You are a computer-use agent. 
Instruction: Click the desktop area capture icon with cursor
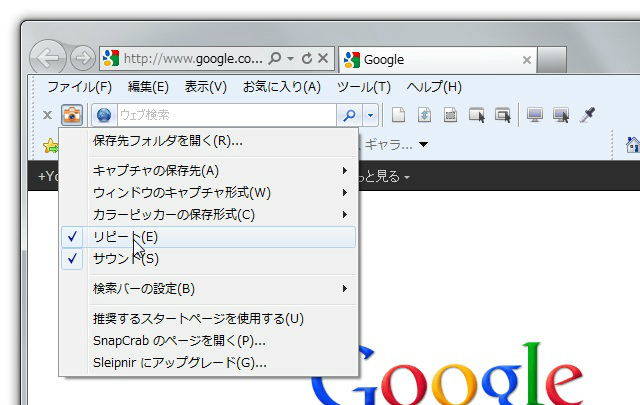561,115
